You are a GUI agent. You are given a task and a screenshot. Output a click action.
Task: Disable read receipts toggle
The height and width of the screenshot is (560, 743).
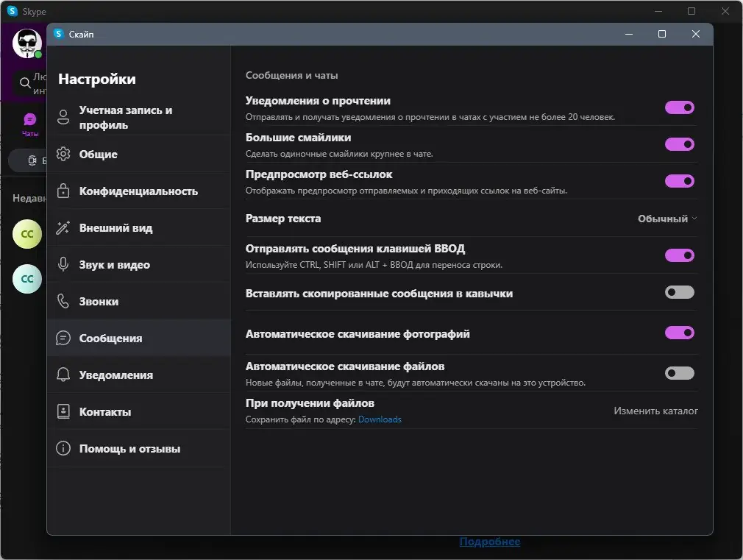pyautogui.click(x=679, y=107)
